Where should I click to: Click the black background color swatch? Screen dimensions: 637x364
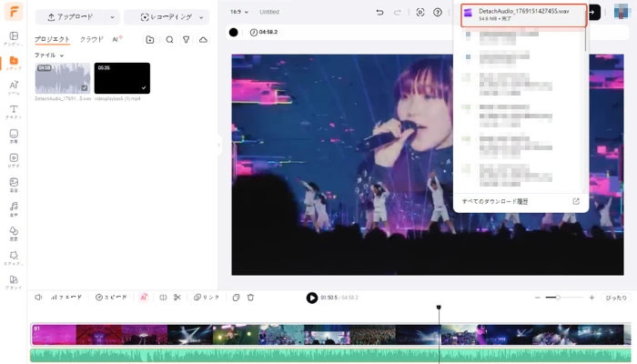pos(233,32)
